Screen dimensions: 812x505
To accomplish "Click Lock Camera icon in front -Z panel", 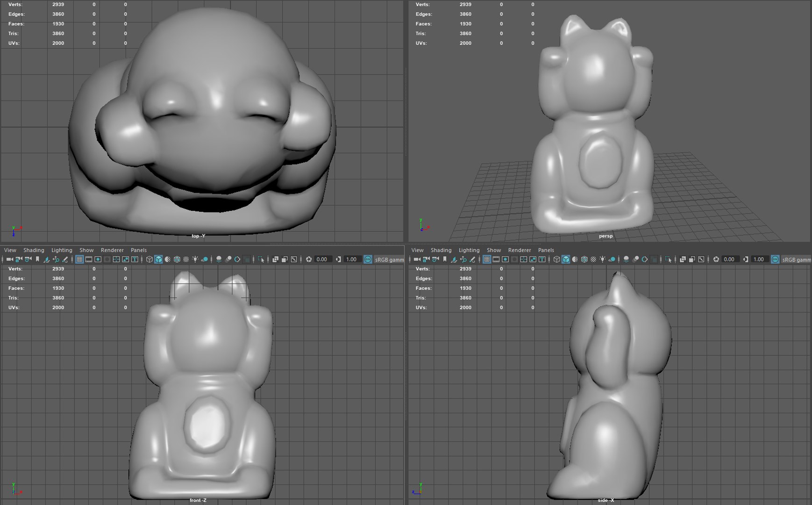I will (19, 260).
